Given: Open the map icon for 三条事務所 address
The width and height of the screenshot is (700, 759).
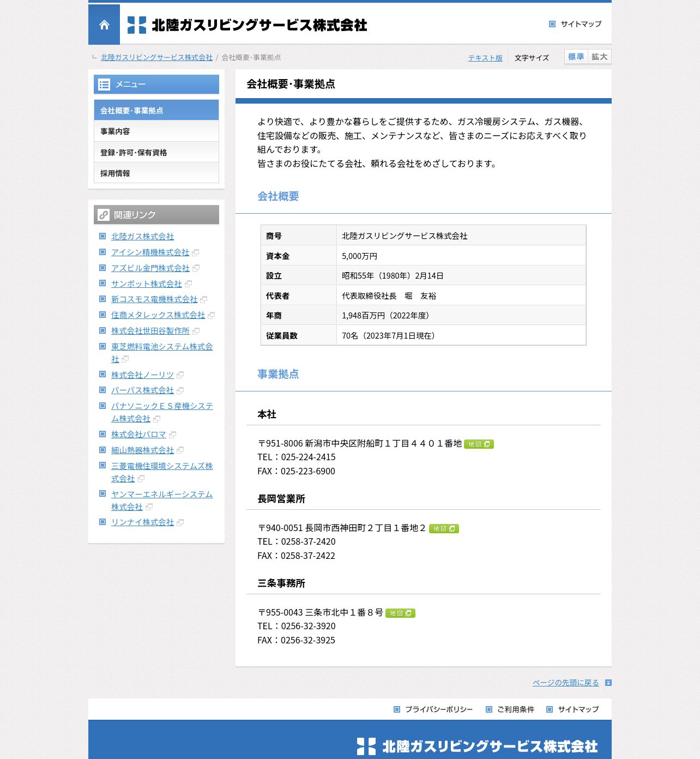Looking at the screenshot, I should click(x=400, y=613).
